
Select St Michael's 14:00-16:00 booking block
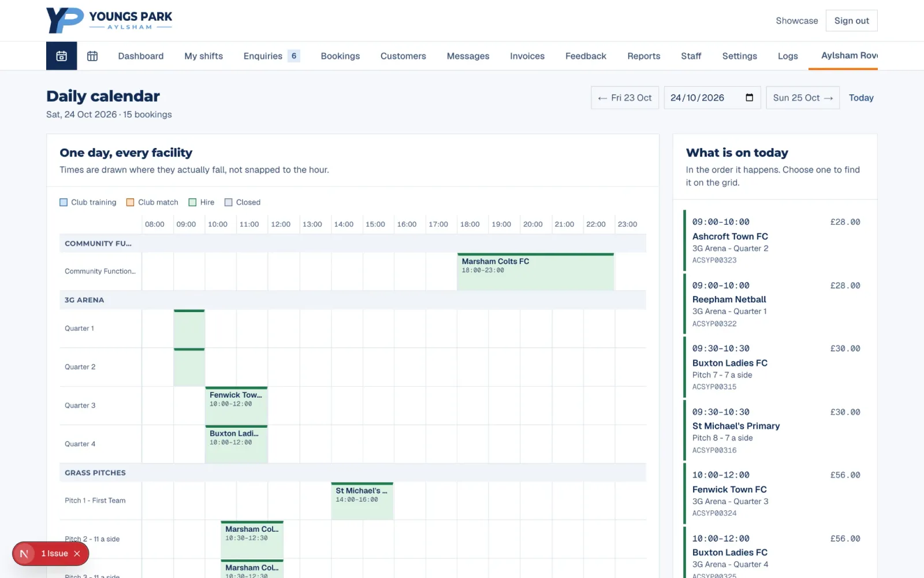tap(362, 501)
